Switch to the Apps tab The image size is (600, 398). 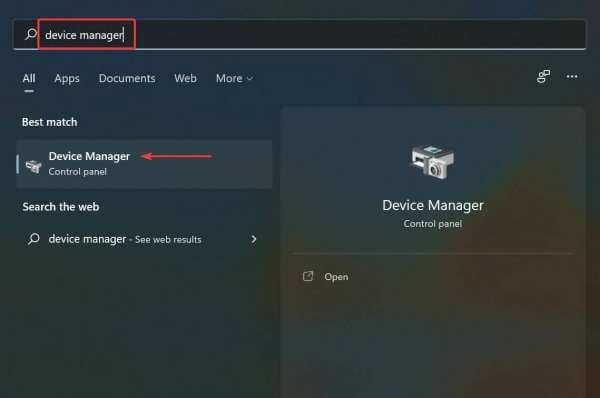(x=67, y=78)
